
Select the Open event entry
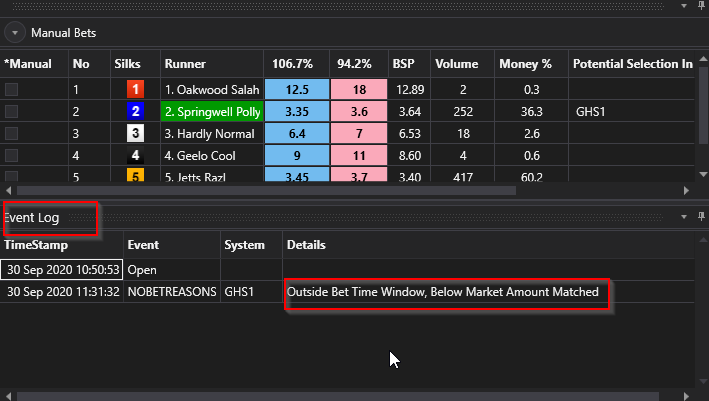coord(142,270)
